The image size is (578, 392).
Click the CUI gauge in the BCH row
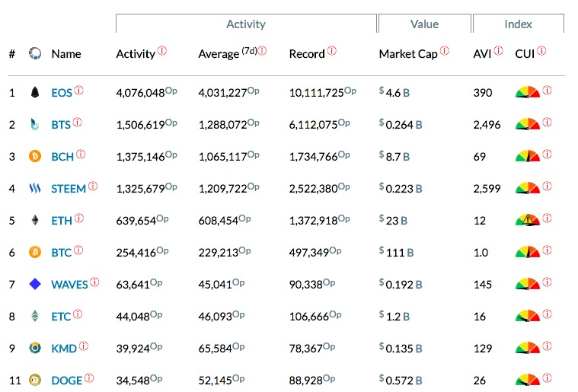528,156
